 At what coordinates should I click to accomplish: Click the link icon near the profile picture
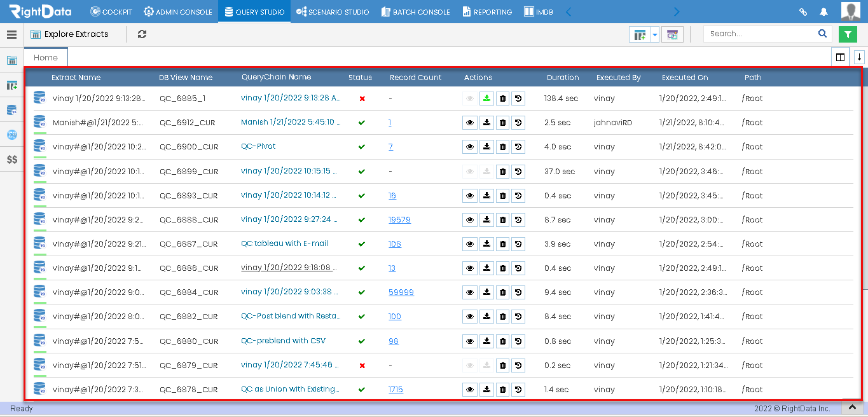click(803, 11)
